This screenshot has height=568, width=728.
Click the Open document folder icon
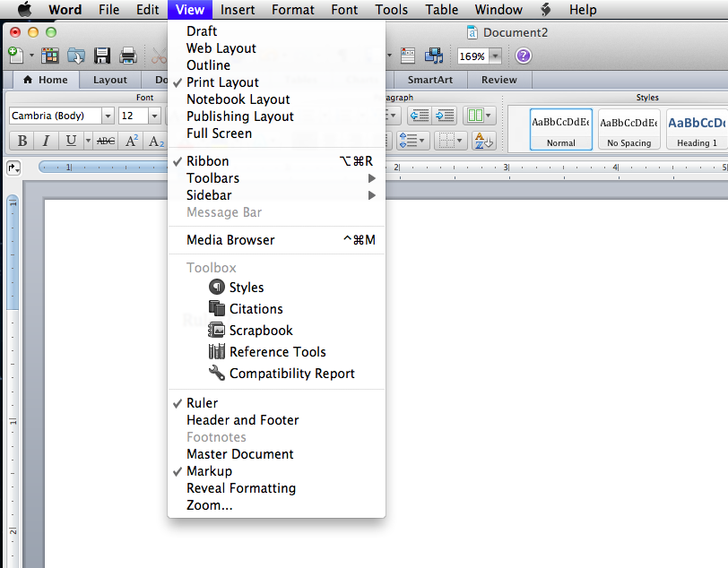coord(75,56)
